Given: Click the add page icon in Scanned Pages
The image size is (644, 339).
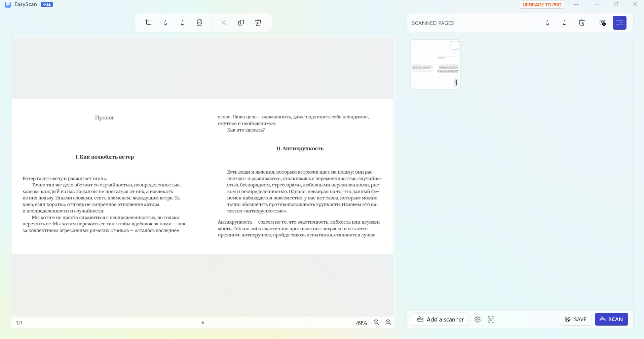Looking at the screenshot, I should 602,23.
